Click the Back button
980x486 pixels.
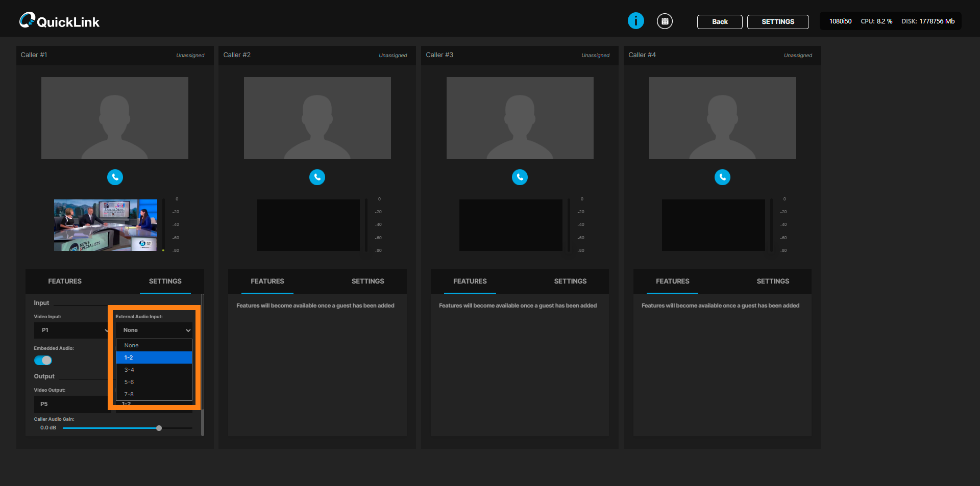pyautogui.click(x=719, y=22)
